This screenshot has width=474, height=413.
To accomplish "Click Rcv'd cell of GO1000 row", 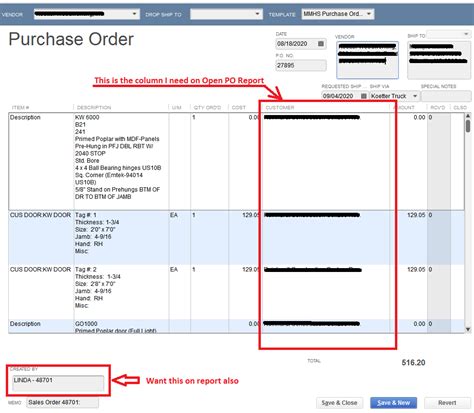I will click(x=439, y=326).
